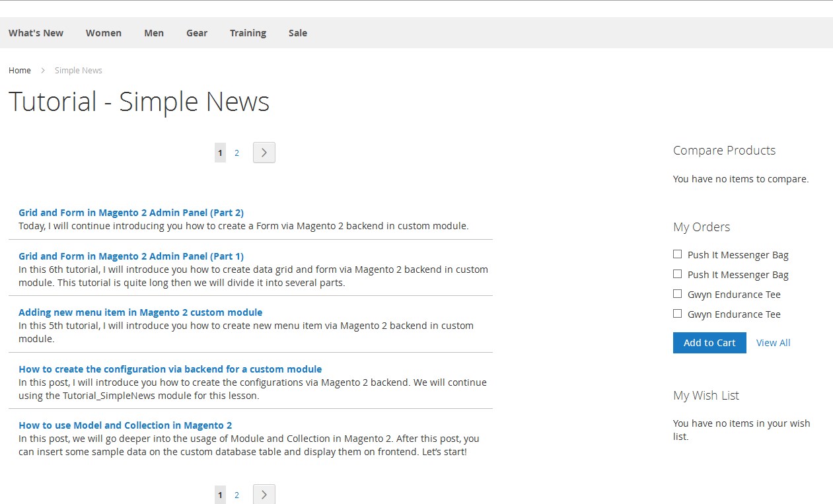Screen dimensions: 833x504
Task: Open Model and Collection in Magento 2 article
Action: (125, 425)
